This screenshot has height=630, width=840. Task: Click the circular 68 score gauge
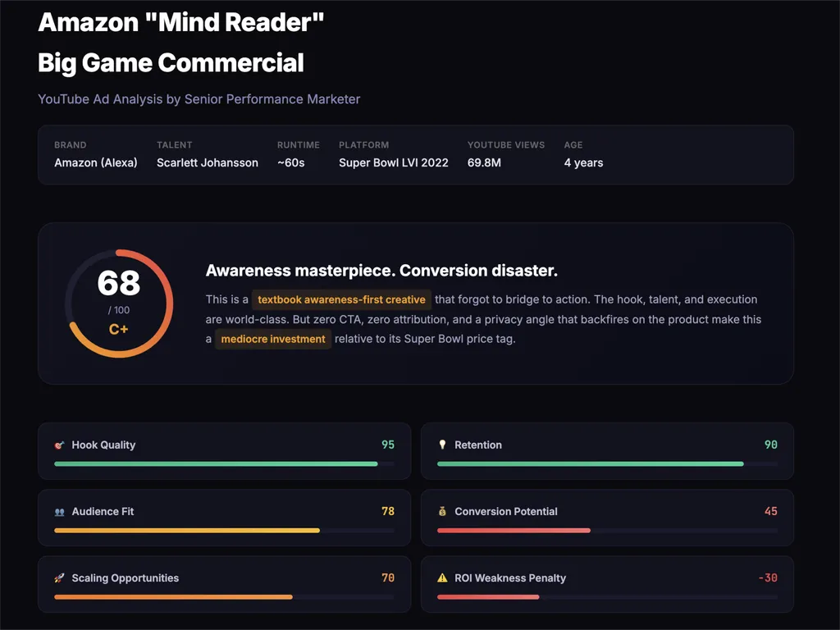(119, 304)
